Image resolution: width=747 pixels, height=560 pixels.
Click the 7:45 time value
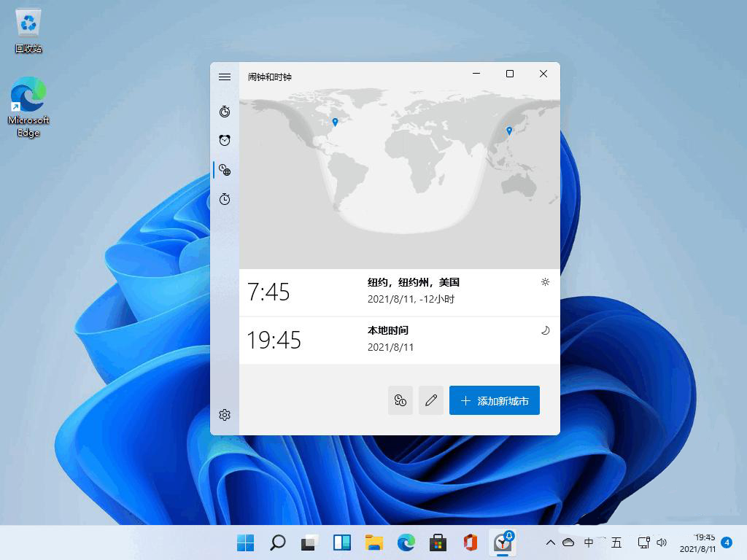click(268, 292)
